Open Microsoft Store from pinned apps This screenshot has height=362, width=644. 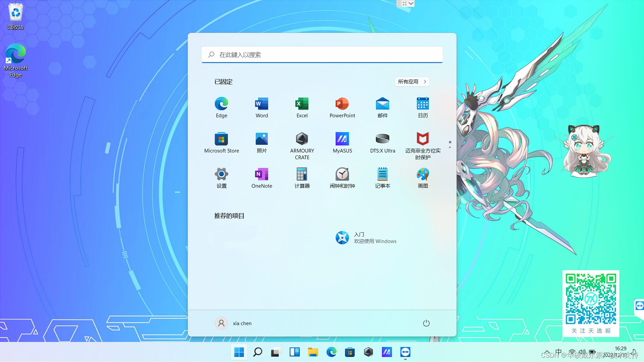(x=221, y=143)
